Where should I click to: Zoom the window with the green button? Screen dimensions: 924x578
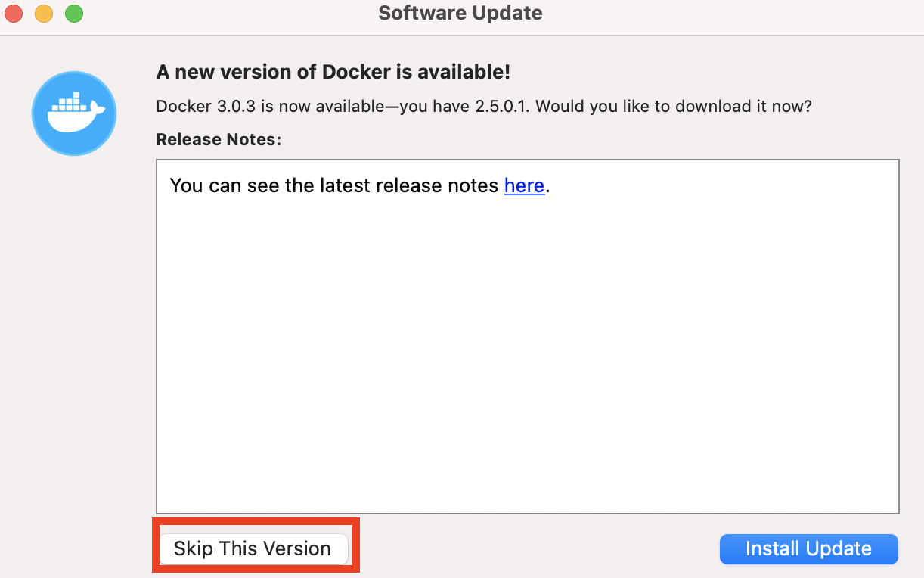coord(74,14)
